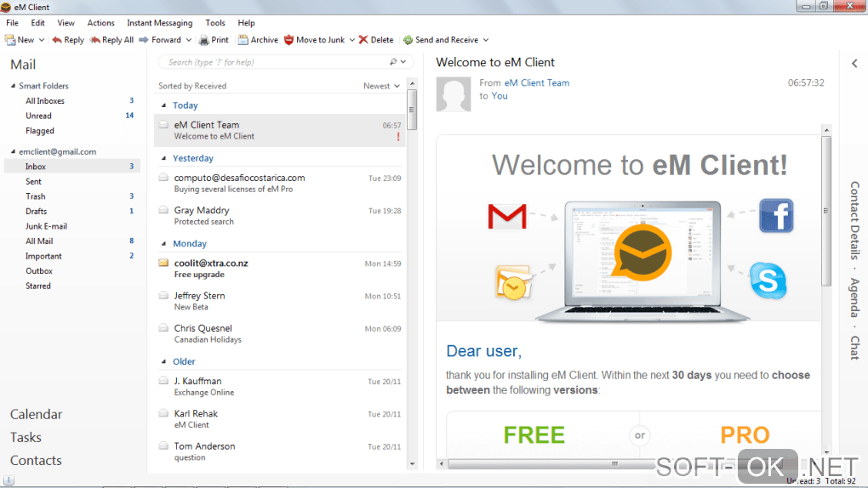
Task: Click the Gmail logo in the email
Action: (506, 216)
